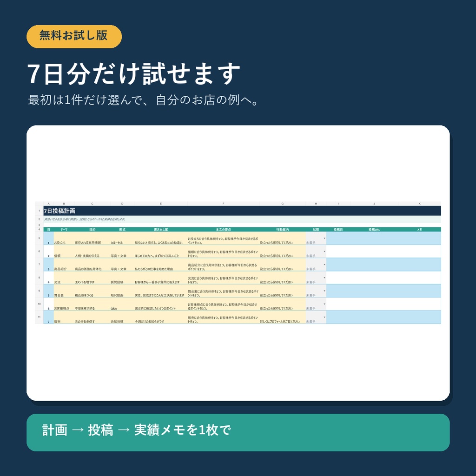Screen dimensions: 476x476
Task: Select column A header
Action: click(48, 204)
